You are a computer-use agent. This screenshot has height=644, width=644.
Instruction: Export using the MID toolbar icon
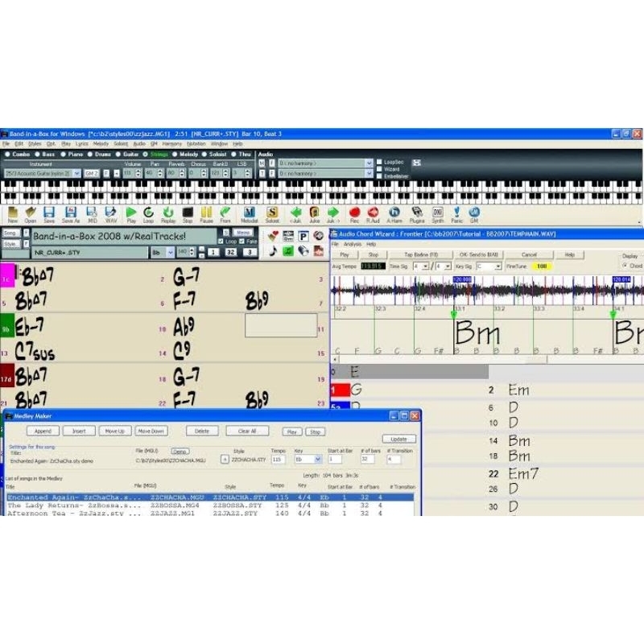(92, 215)
